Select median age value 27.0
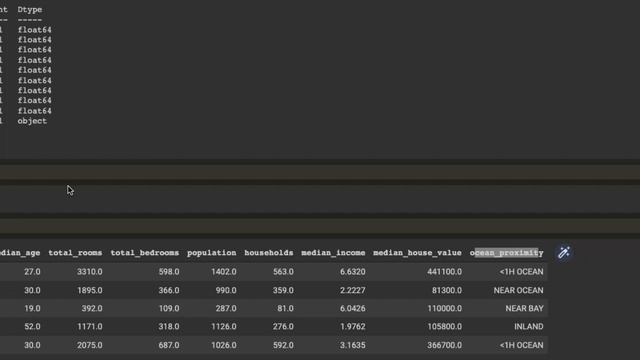Viewport: 640px width, 360px height. coord(32,272)
